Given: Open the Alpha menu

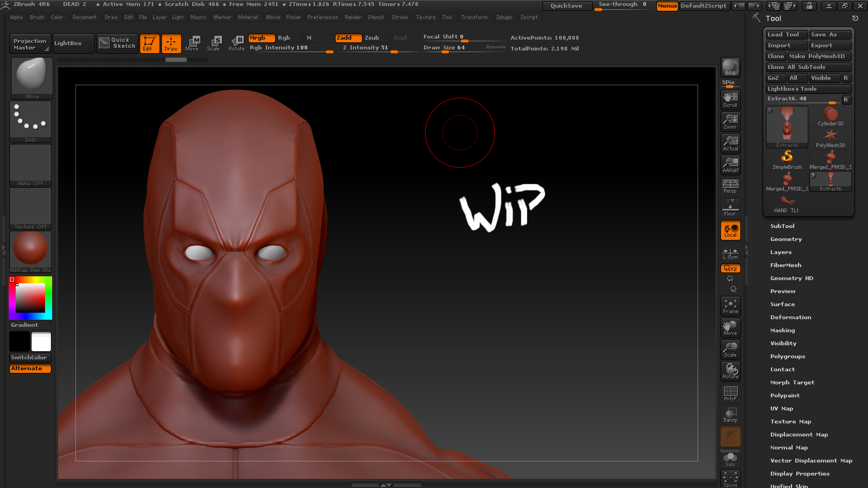Looking at the screenshot, I should 16,17.
